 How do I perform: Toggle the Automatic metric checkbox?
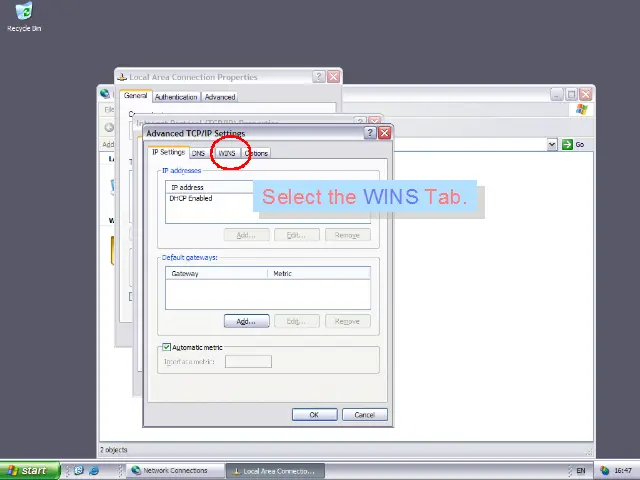pos(167,347)
